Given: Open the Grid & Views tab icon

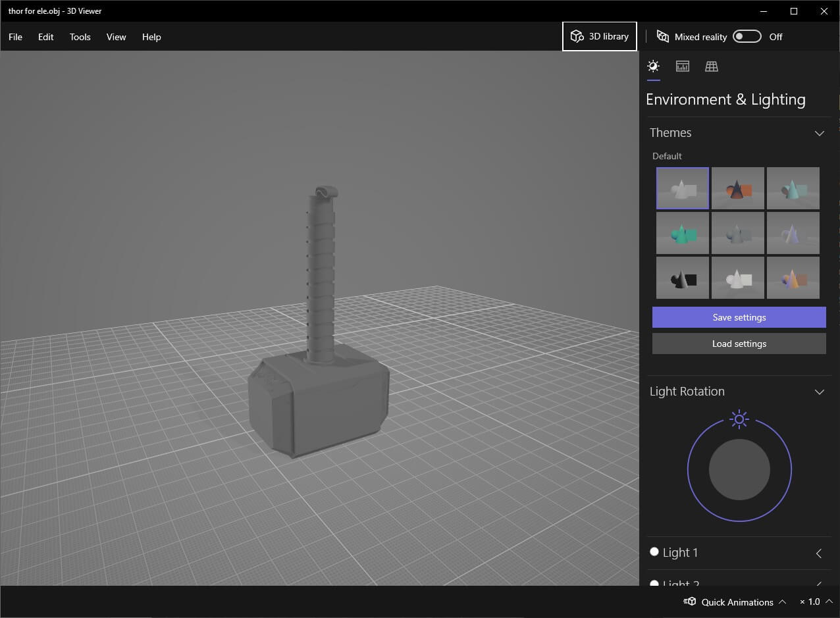Looking at the screenshot, I should pyautogui.click(x=712, y=66).
